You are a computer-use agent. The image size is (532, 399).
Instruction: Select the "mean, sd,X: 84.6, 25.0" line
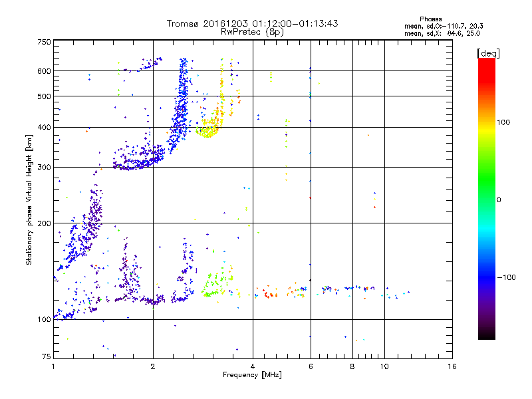pos(442,33)
